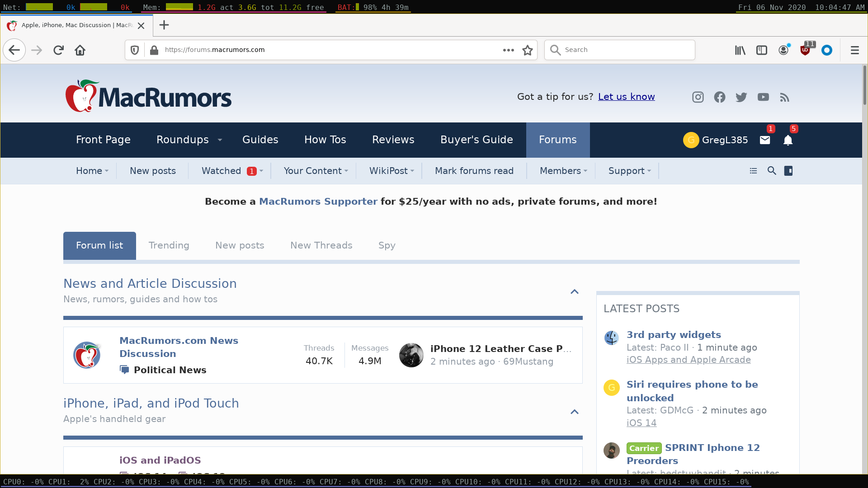The image size is (868, 488).
Task: Open the 3rd party widgets thread
Action: coord(674,335)
